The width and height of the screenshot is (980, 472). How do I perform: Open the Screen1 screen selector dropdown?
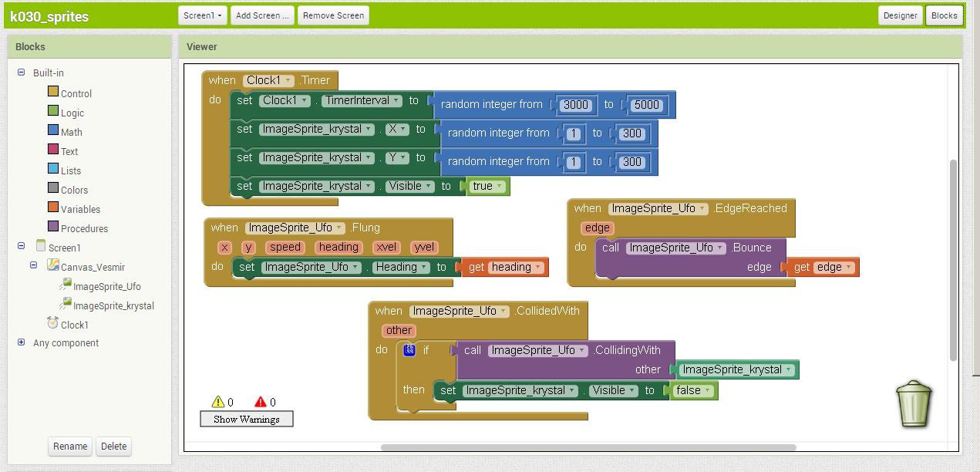click(203, 15)
